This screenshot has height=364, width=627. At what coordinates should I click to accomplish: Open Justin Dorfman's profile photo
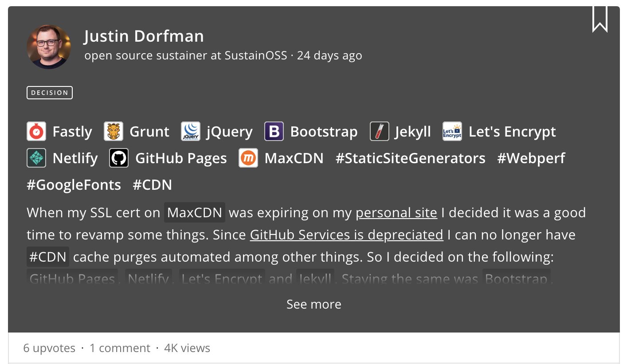pyautogui.click(x=49, y=47)
